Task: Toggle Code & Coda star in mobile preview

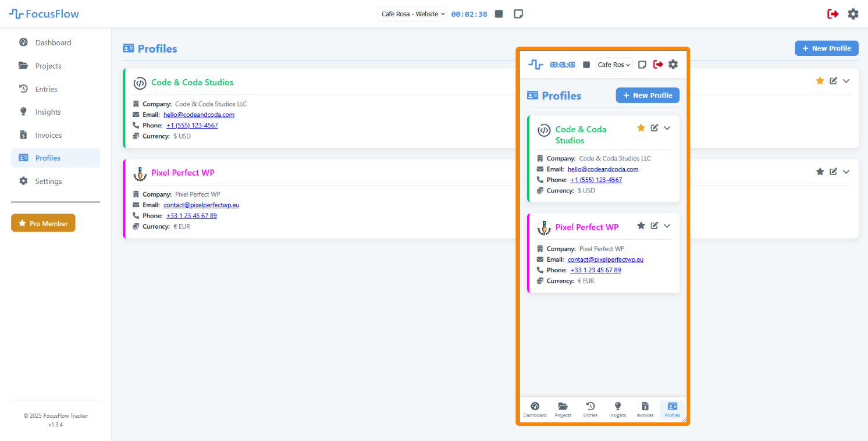Action: (x=641, y=128)
